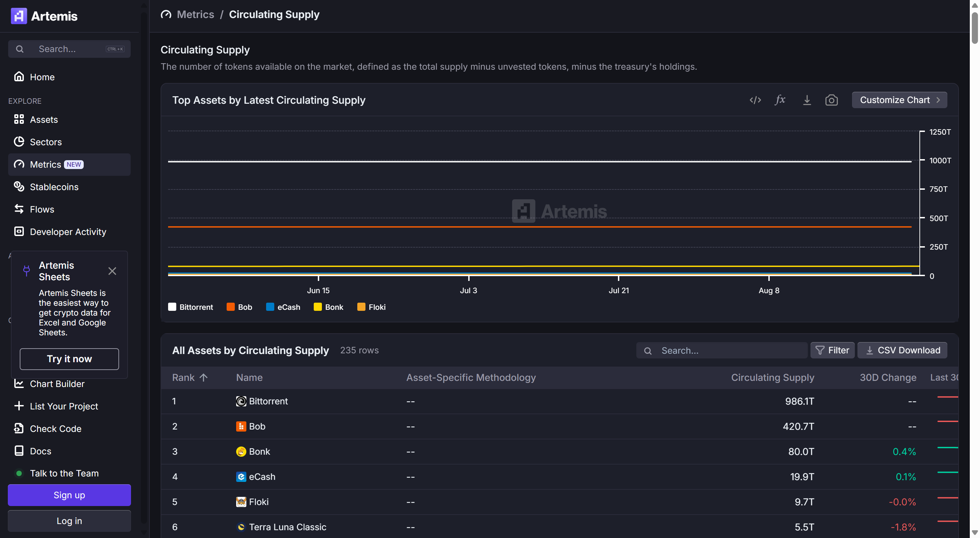Open the Check Code file icon
The height and width of the screenshot is (538, 980).
click(x=19, y=428)
